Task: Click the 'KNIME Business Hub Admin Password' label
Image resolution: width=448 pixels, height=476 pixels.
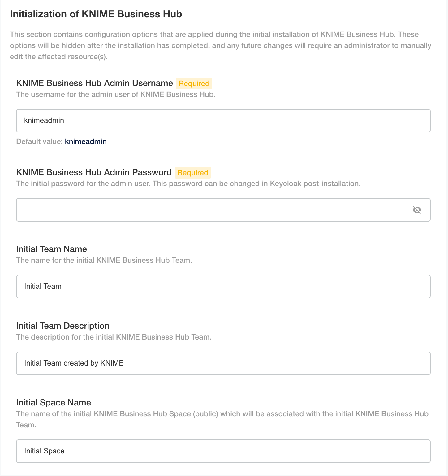Action: (x=94, y=172)
